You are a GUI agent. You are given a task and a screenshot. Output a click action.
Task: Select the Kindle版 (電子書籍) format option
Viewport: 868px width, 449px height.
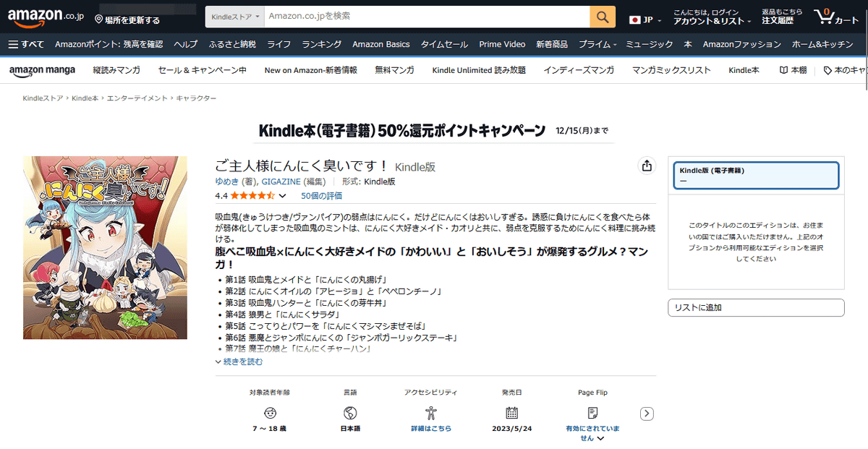[756, 176]
